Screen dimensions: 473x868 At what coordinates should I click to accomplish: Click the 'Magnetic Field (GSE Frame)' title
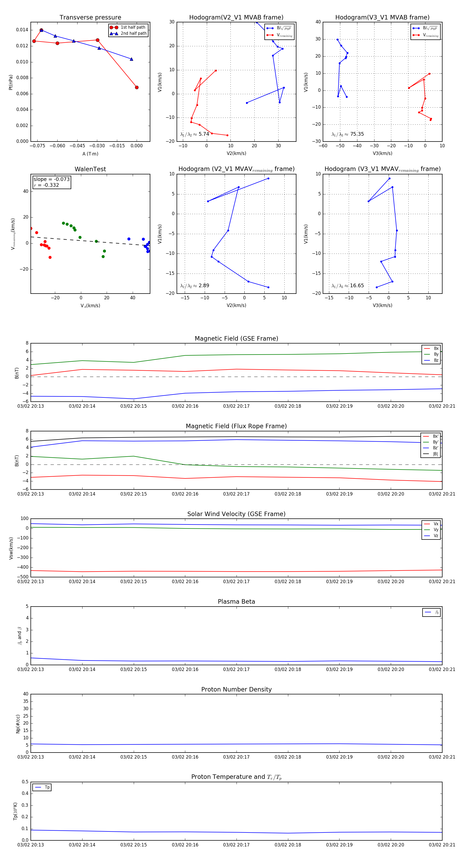236,339
